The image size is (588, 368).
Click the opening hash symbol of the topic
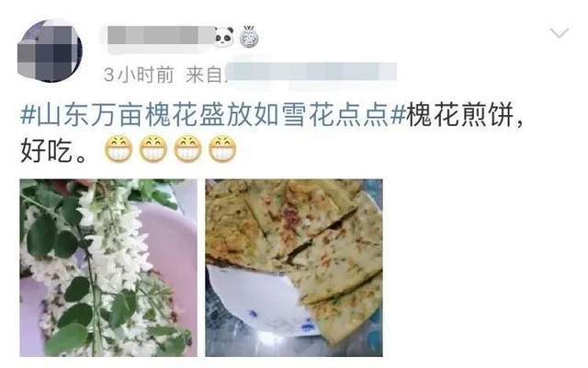pyautogui.click(x=28, y=114)
